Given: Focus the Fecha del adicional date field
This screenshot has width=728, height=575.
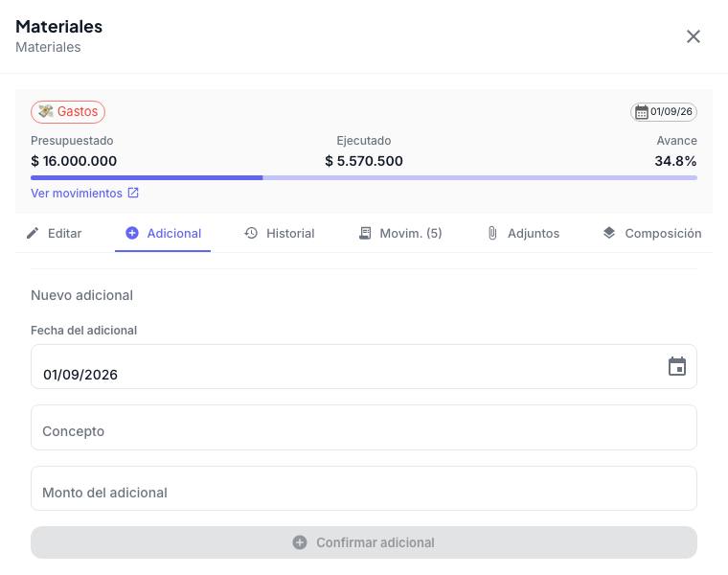Looking at the screenshot, I should pos(364,367).
